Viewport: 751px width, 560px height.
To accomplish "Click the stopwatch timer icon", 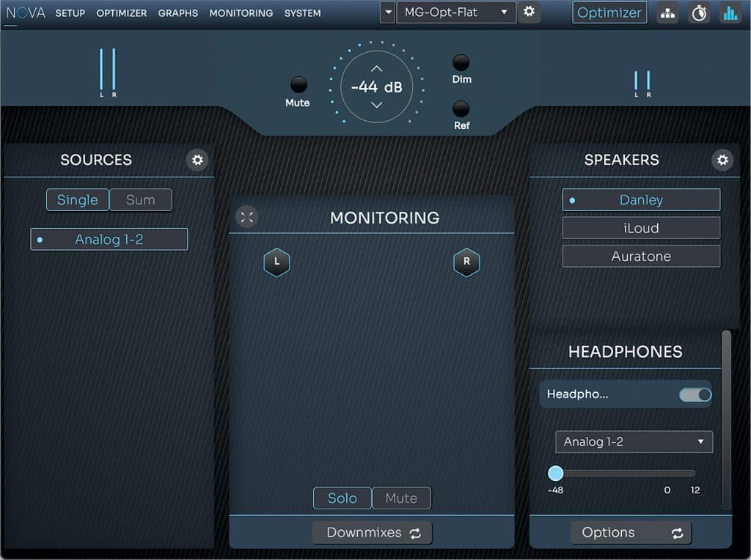I will (699, 13).
